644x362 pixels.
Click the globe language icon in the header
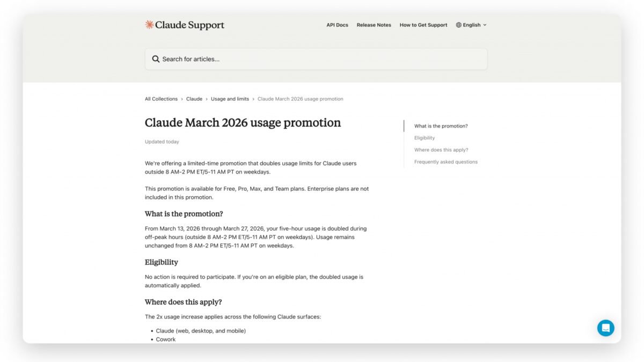pos(458,25)
